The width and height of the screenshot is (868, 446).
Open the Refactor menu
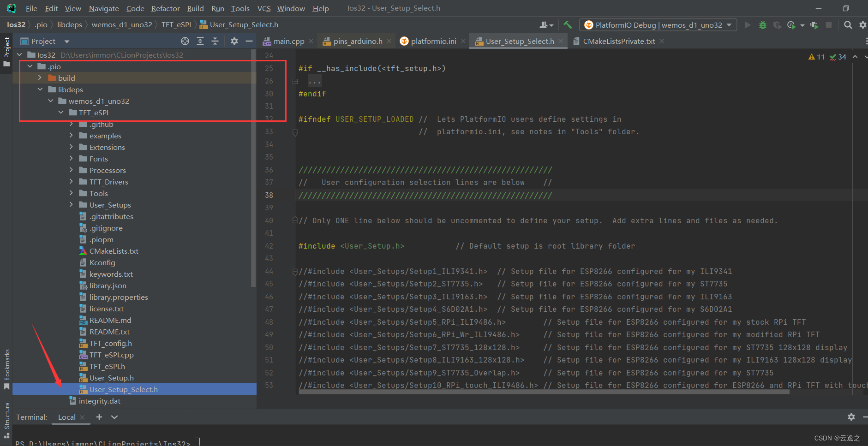pyautogui.click(x=165, y=8)
